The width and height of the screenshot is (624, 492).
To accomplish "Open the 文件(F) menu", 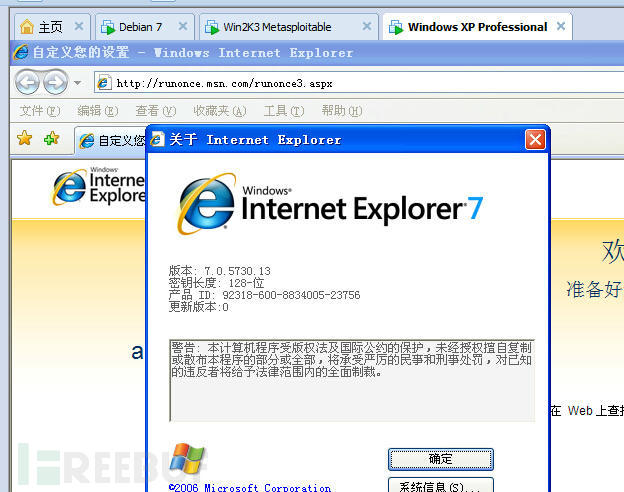I will point(40,111).
